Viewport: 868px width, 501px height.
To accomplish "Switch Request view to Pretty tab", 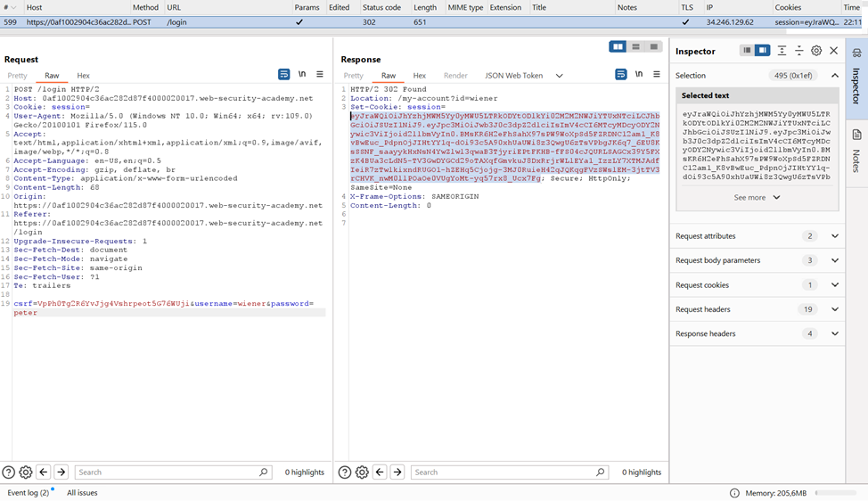I will [x=17, y=76].
